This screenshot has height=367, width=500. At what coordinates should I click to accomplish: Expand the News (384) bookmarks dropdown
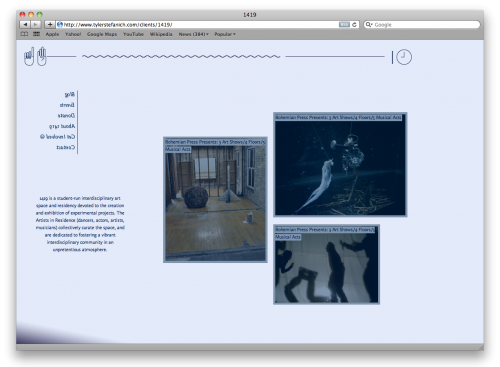click(x=193, y=34)
